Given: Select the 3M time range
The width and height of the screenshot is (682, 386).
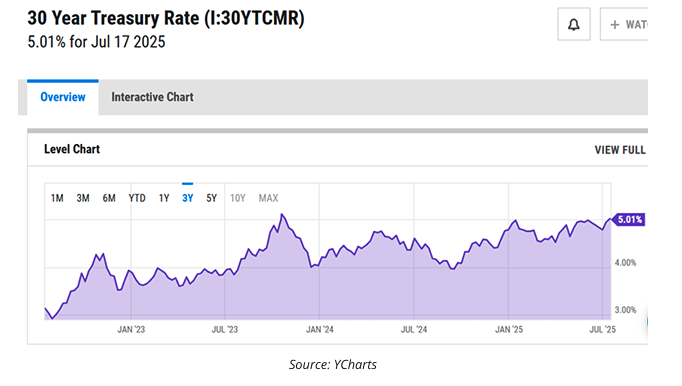Looking at the screenshot, I should (x=83, y=198).
